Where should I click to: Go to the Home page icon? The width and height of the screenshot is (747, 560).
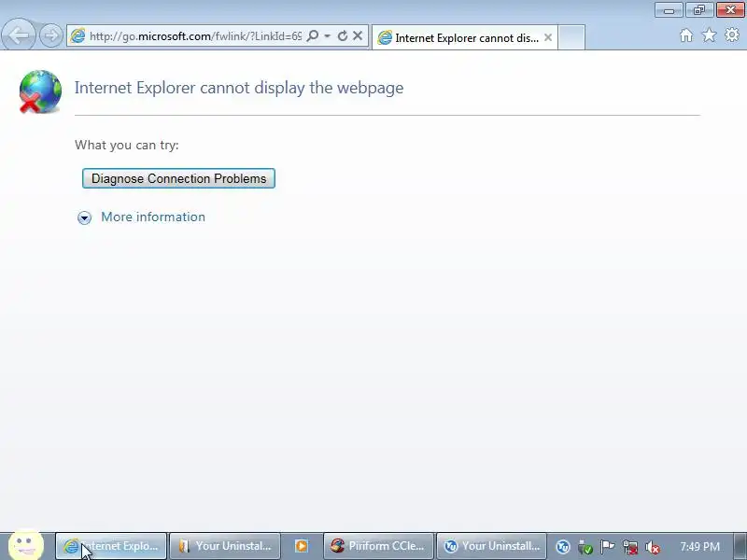click(686, 35)
